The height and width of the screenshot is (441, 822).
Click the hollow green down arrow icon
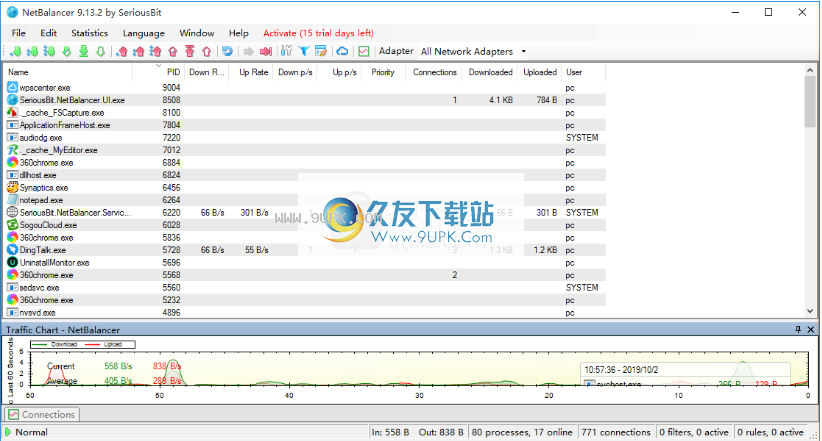(x=100, y=51)
